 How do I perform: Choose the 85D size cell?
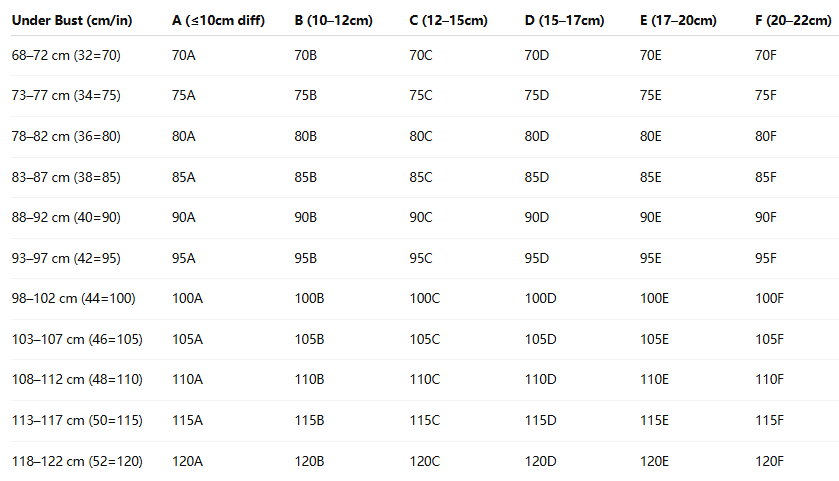pyautogui.click(x=537, y=177)
